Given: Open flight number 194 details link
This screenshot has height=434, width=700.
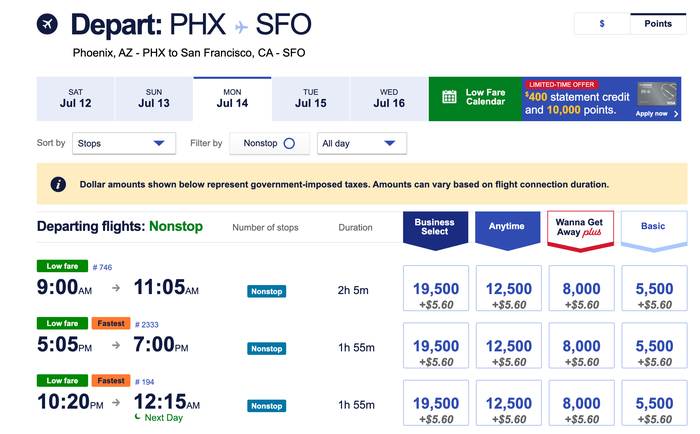Looking at the screenshot, I should (144, 382).
